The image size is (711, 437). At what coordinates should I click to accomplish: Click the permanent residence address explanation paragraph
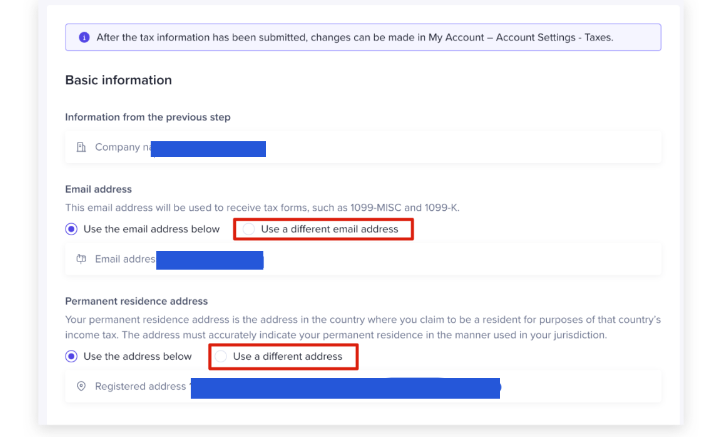(362, 326)
